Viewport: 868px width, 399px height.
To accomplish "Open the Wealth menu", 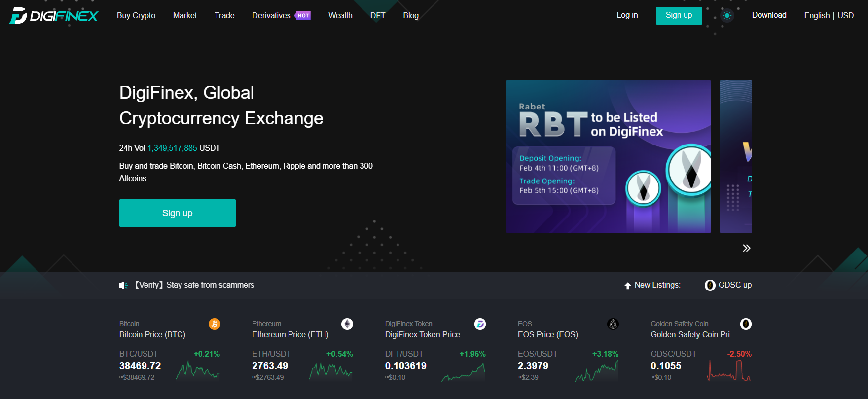I will [340, 15].
